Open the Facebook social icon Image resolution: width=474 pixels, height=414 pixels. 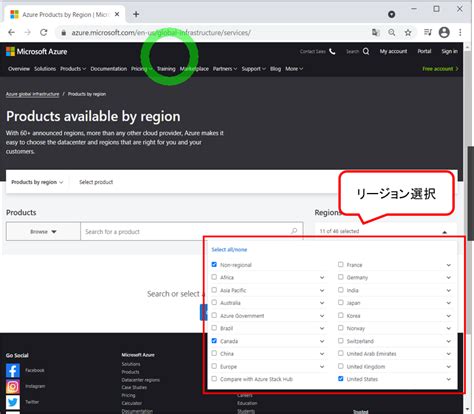click(13, 370)
